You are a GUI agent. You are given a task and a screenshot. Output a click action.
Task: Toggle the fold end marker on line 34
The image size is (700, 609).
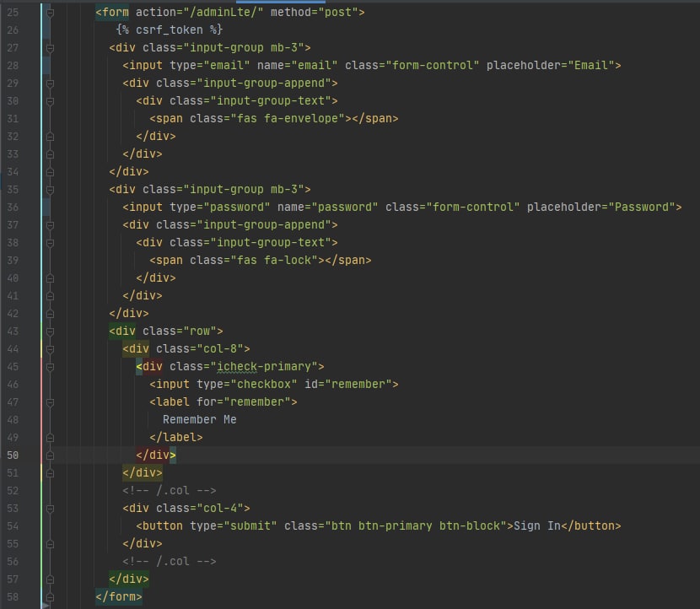[50, 172]
